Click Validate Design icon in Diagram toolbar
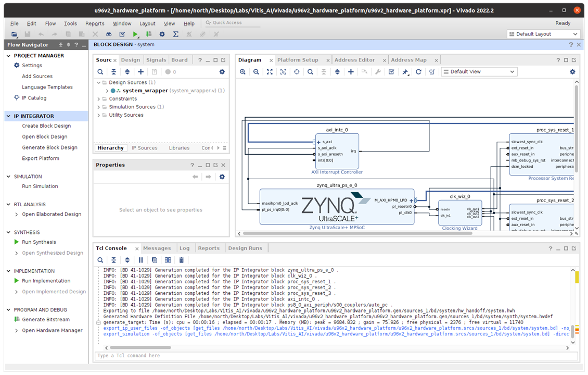 click(391, 72)
